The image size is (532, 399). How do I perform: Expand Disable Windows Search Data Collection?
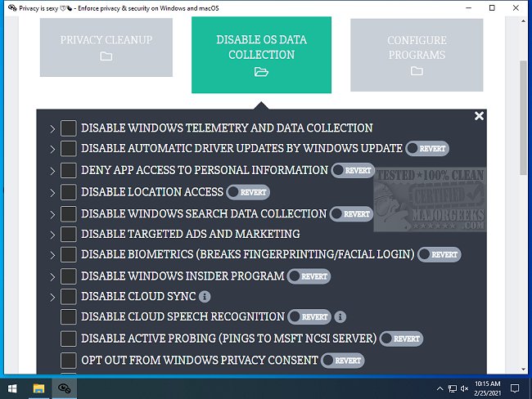52,214
